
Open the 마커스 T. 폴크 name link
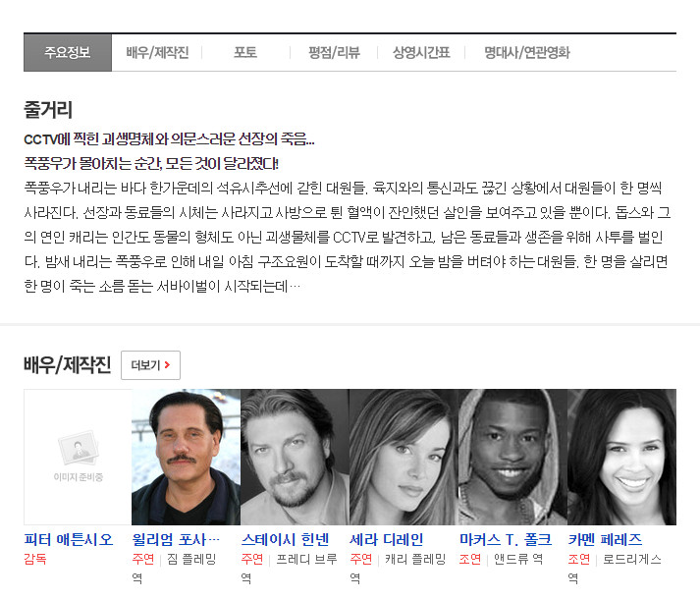click(506, 539)
